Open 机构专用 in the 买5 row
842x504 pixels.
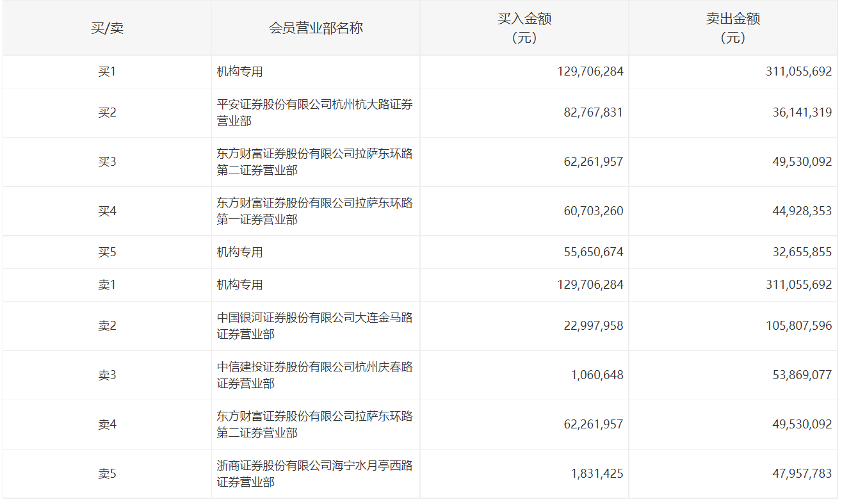pos(240,252)
